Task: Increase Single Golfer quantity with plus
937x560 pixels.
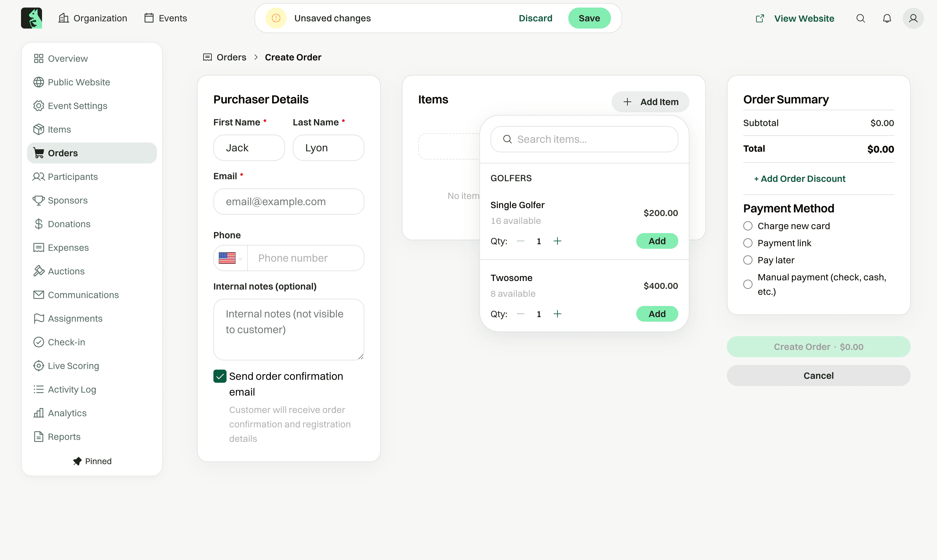Action: click(x=557, y=241)
